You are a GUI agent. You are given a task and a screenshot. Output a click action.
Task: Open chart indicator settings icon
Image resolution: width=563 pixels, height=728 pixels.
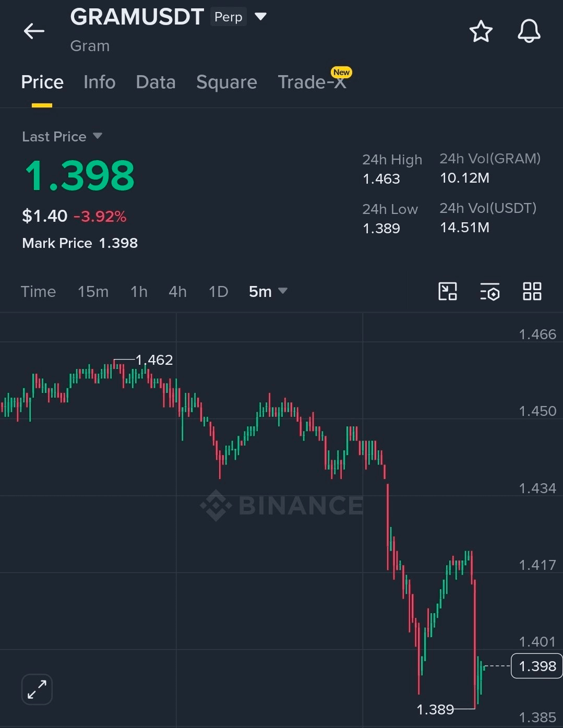click(x=490, y=291)
